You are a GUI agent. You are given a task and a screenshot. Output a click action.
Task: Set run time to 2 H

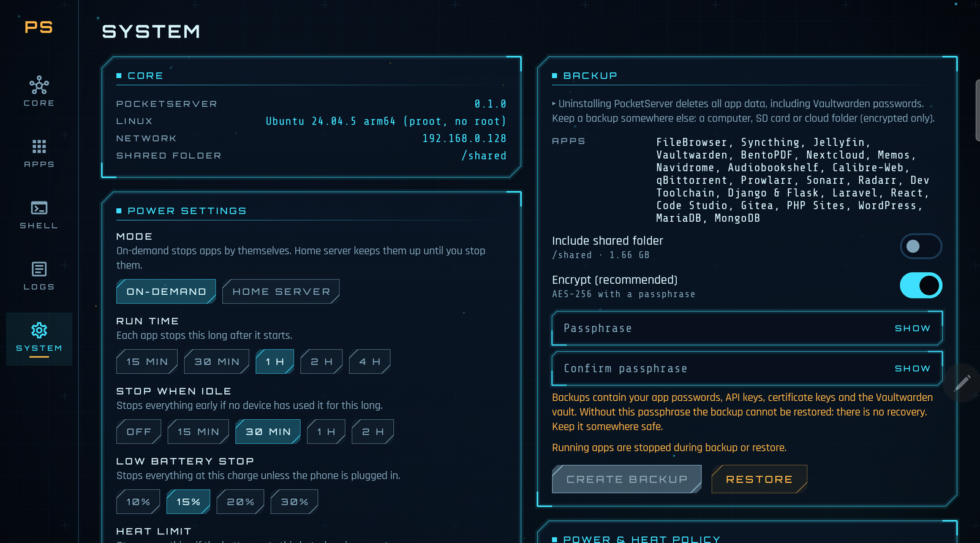coord(322,362)
